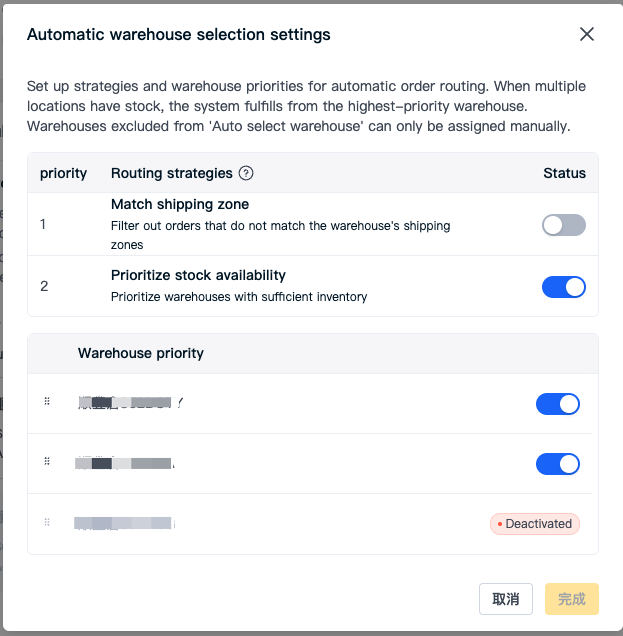
Task: Click the Deactivated status badge
Action: 535,524
